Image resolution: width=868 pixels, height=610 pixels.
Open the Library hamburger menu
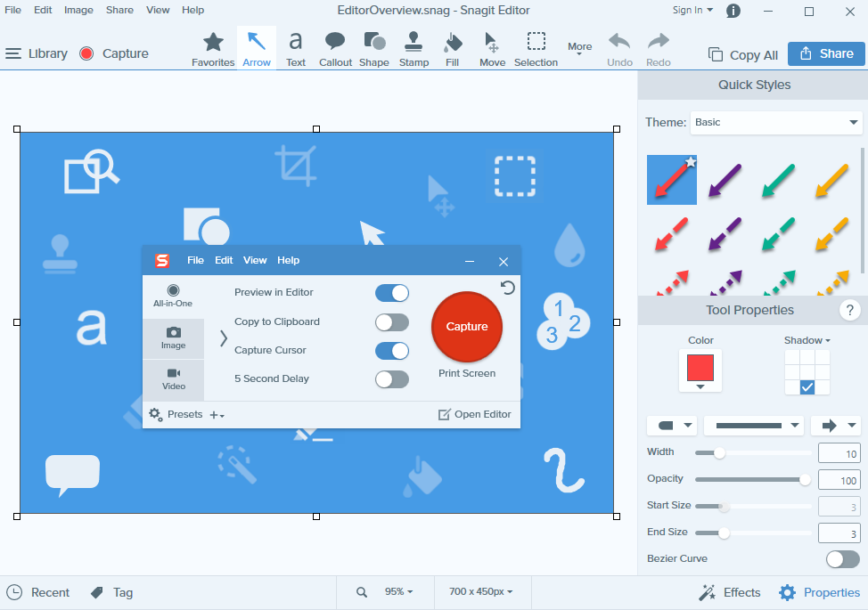13,53
